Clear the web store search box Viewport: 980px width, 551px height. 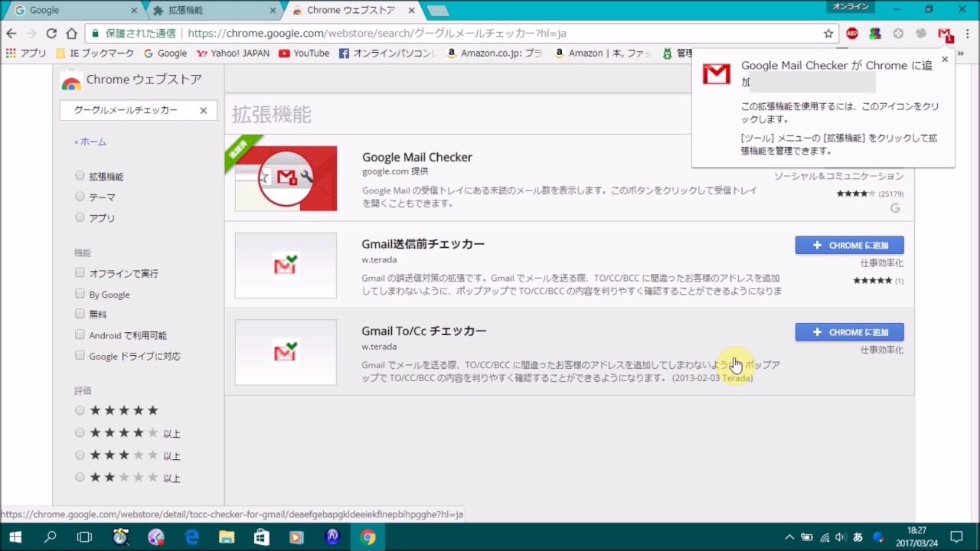click(204, 110)
